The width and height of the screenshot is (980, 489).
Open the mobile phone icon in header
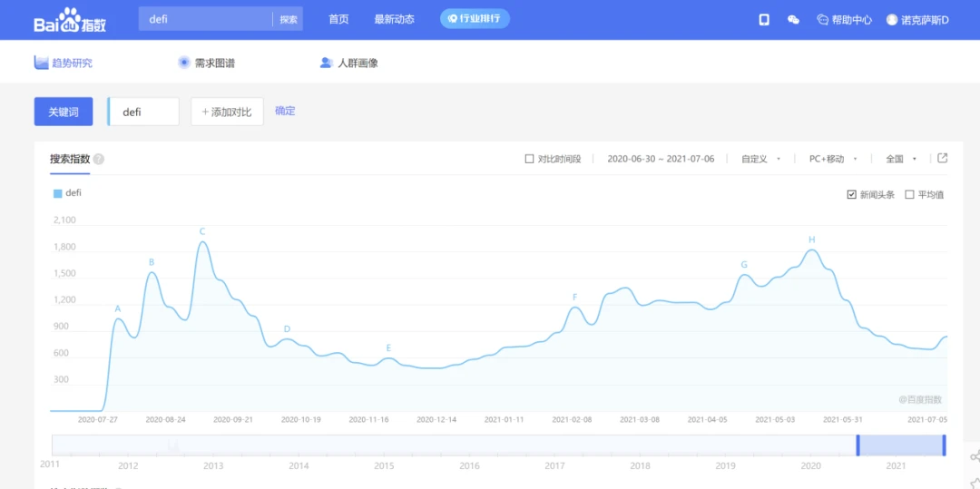(x=764, y=19)
